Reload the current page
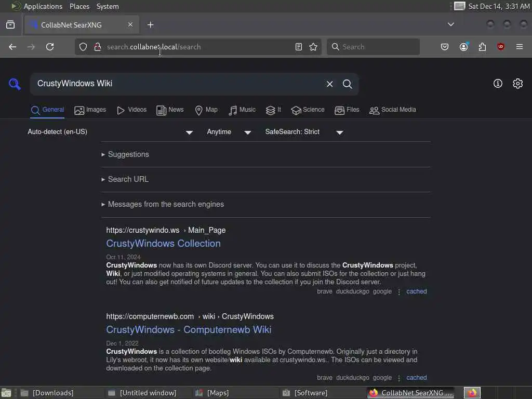This screenshot has height=399, width=532. coord(50,47)
